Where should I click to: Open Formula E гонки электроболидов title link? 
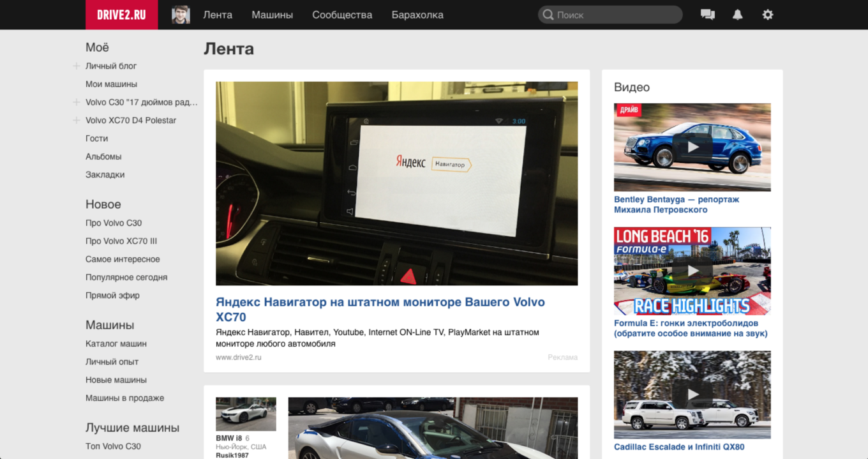(x=691, y=328)
